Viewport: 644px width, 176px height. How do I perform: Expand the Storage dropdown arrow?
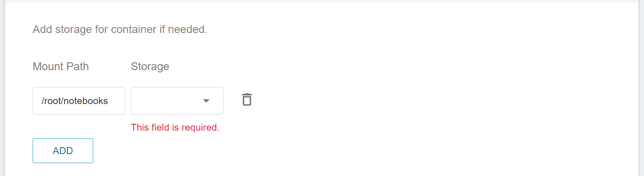click(206, 101)
